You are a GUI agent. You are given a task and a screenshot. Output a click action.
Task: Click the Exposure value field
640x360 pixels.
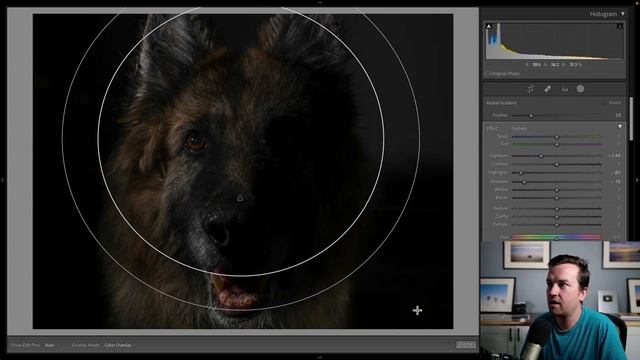[x=614, y=156]
